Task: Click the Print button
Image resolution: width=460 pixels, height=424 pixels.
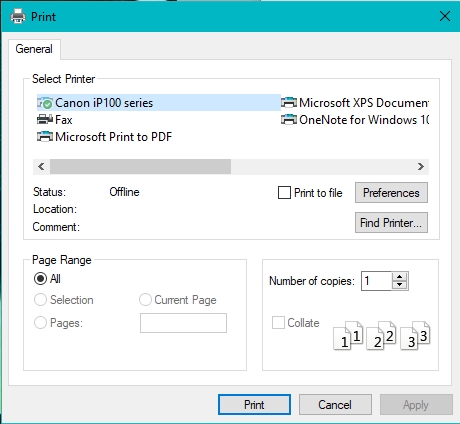Action: [x=254, y=405]
